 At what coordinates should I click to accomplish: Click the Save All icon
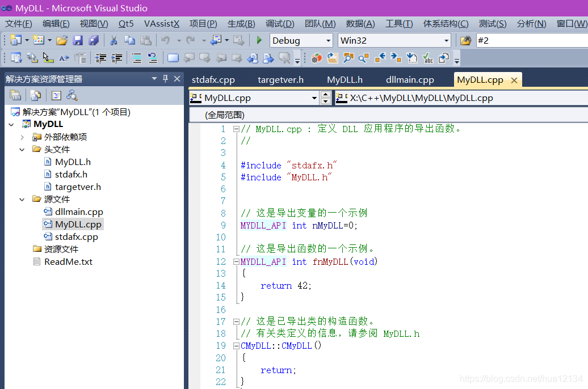click(x=94, y=40)
